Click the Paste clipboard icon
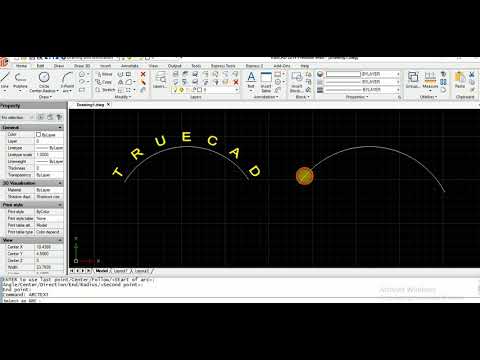Screen dimensions: 480x360 pos(460,80)
